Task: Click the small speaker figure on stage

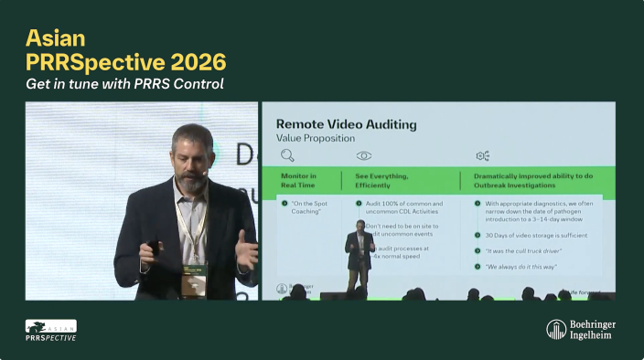Action: 360,256
